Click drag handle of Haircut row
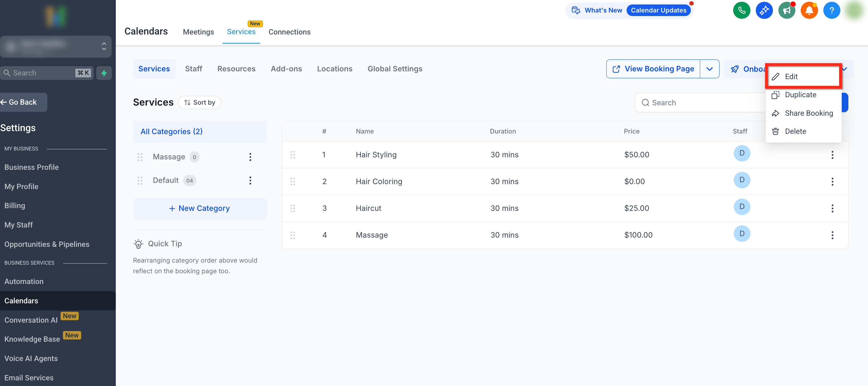This screenshot has width=868, height=386. point(293,208)
